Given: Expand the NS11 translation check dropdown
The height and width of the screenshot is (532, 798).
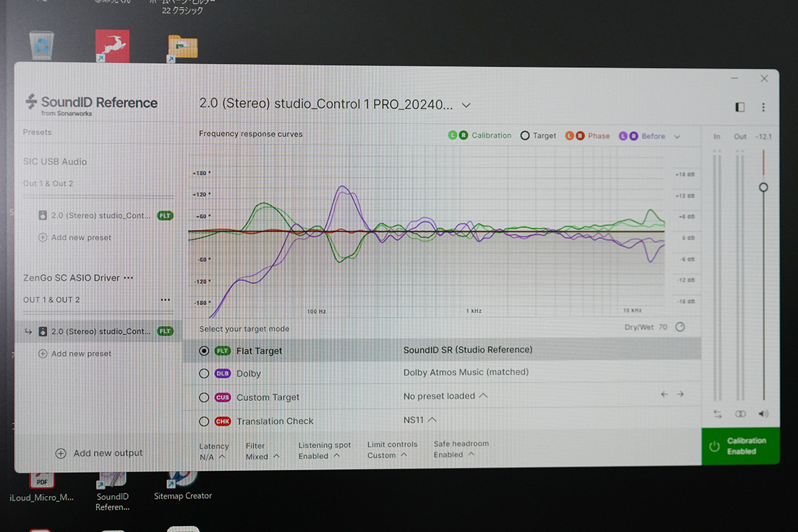Looking at the screenshot, I should (420, 420).
